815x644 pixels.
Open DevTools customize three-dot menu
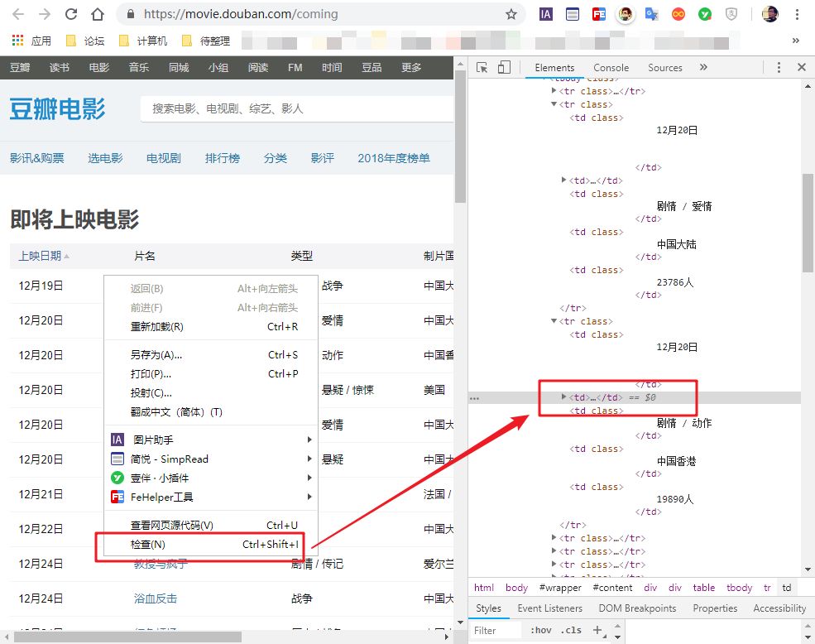(x=779, y=67)
